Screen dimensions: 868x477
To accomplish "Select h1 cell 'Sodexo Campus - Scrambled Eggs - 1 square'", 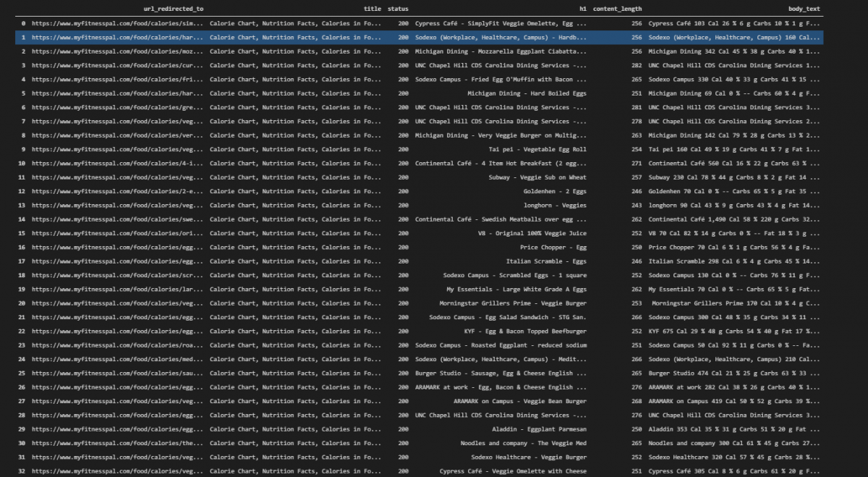I will (515, 275).
